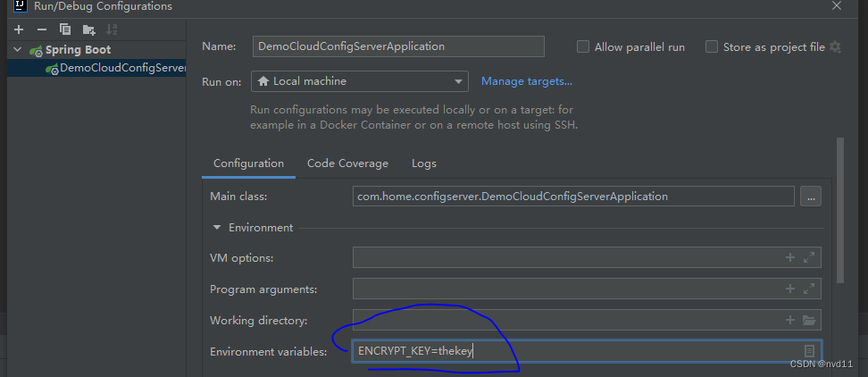Copy the selected run configuration
The image size is (868, 377).
(x=64, y=29)
